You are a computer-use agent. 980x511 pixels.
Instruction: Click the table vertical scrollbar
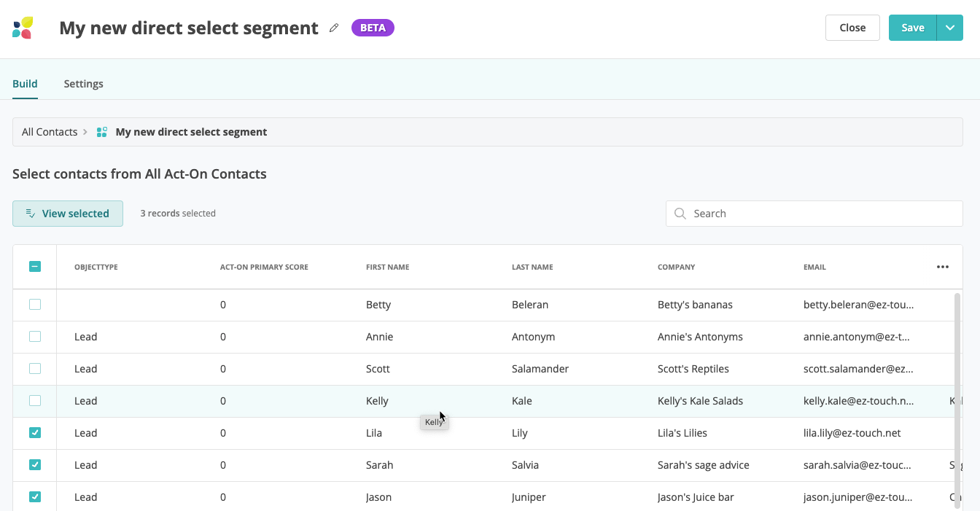point(957,401)
